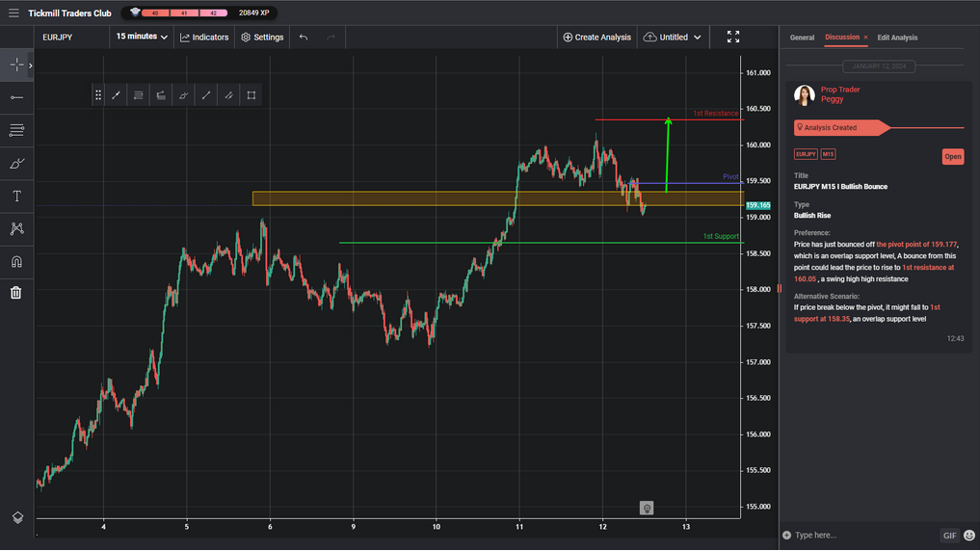Select brush tool in floating toolbar
The image size is (980, 551).
click(x=184, y=95)
